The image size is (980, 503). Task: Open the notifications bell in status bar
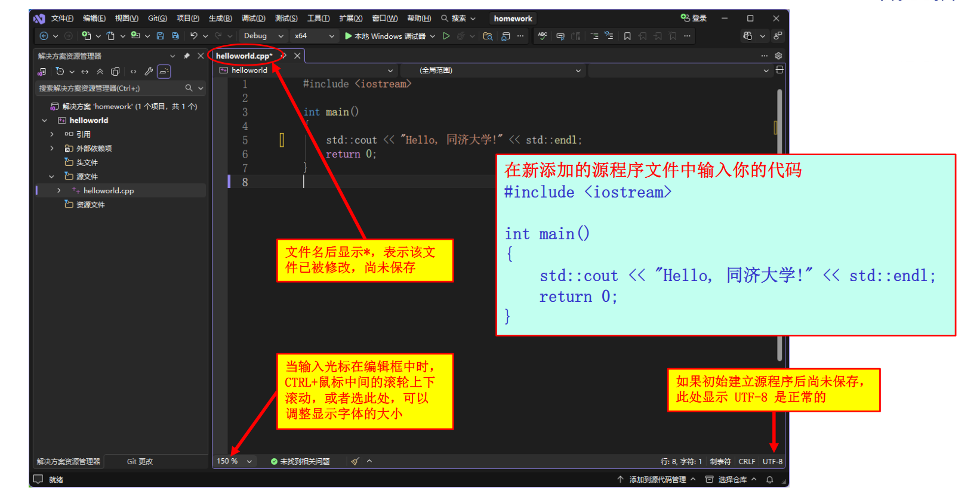pos(770,480)
